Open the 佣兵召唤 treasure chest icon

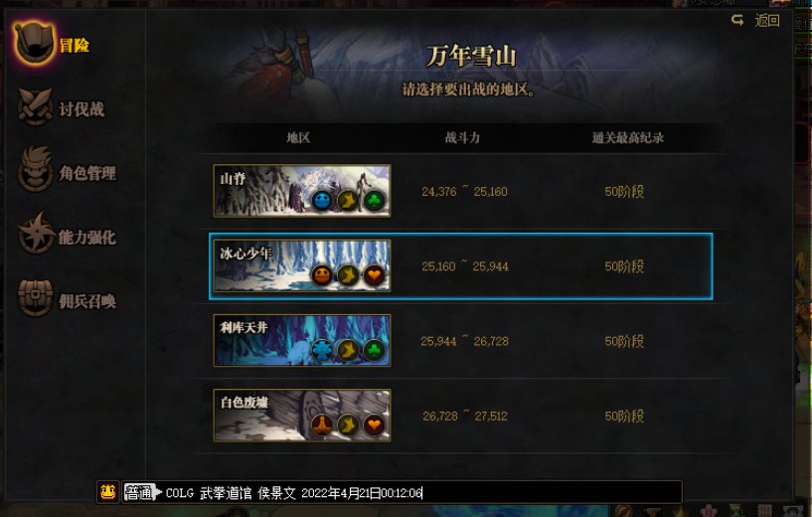pyautogui.click(x=35, y=297)
